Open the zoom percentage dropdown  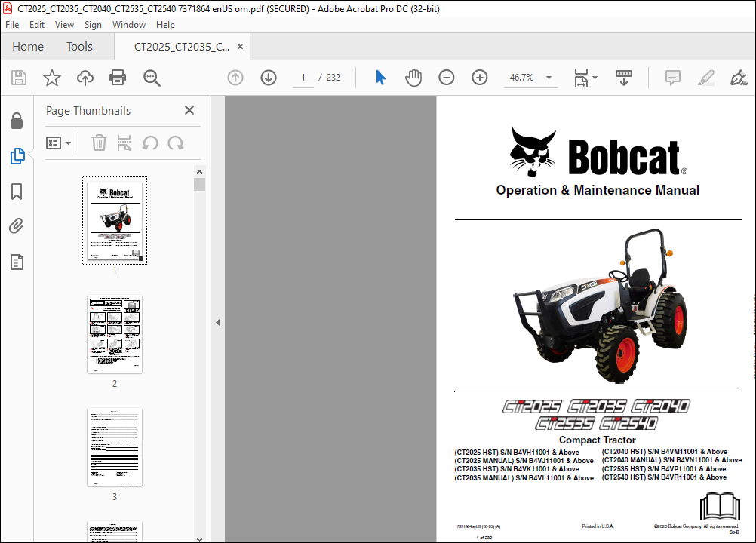point(549,78)
